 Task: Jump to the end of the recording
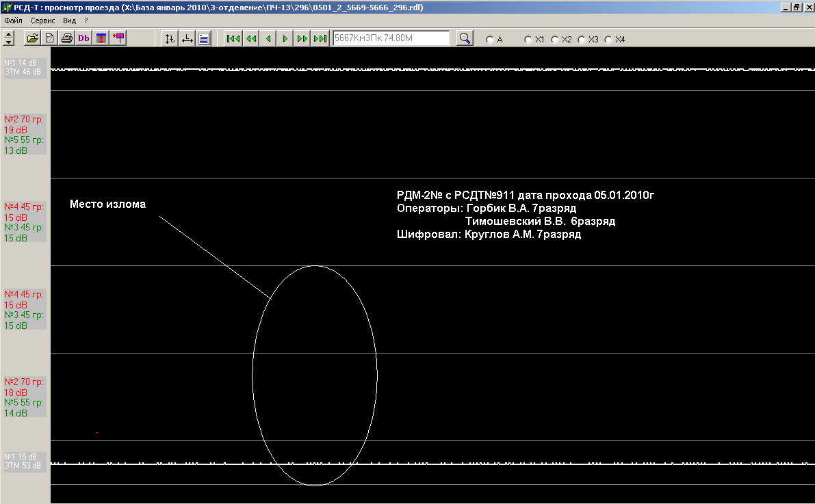(320, 38)
